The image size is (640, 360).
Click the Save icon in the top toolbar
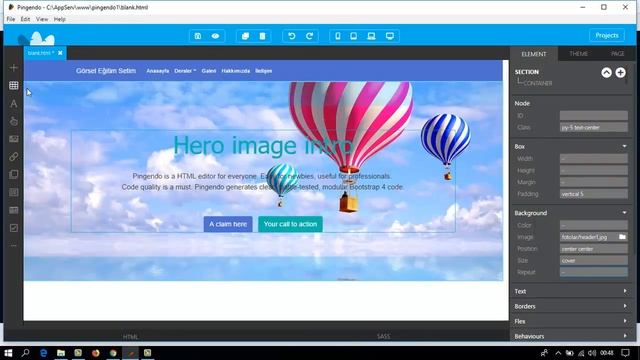point(198,36)
